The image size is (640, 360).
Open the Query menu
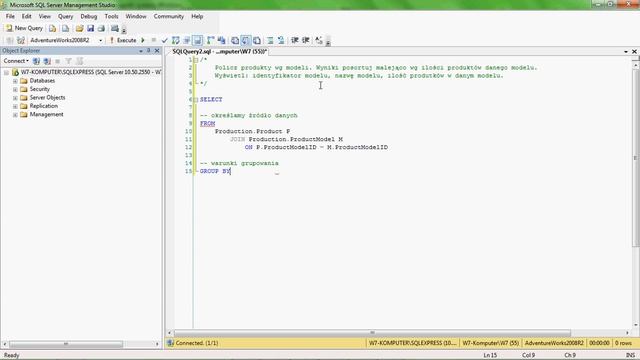[x=65, y=16]
